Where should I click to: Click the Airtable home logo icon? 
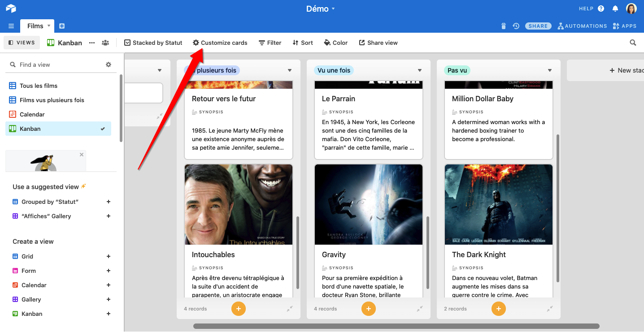[11, 9]
